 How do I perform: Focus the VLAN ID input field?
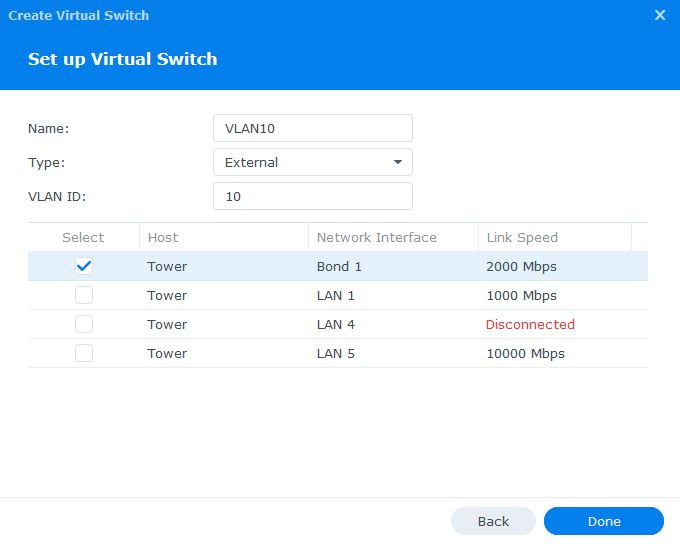click(312, 196)
